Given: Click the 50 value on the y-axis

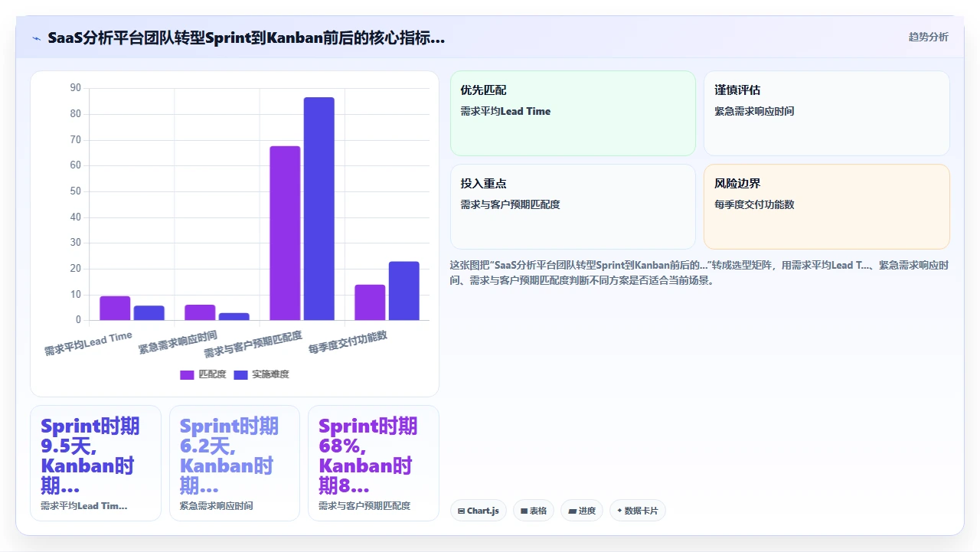Looking at the screenshot, I should pos(75,191).
